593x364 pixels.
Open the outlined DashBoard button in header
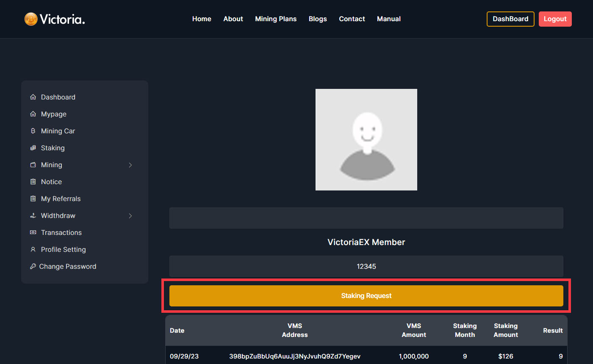point(510,19)
